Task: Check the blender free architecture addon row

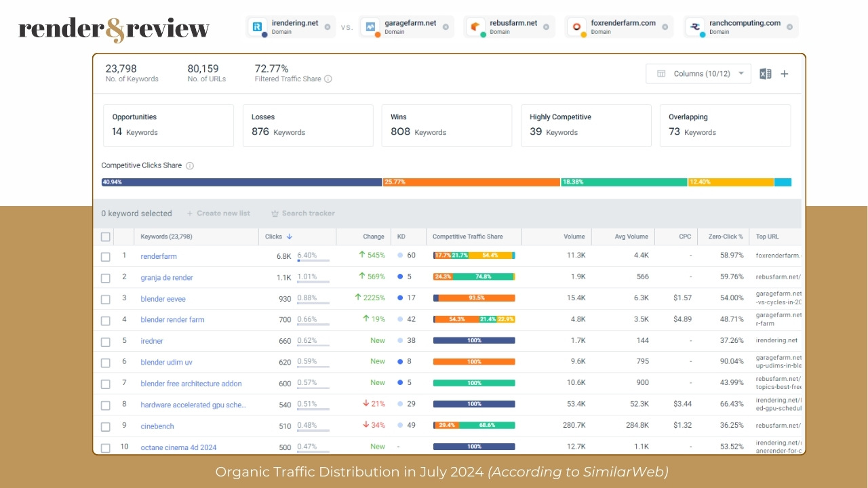Action: [x=105, y=384]
